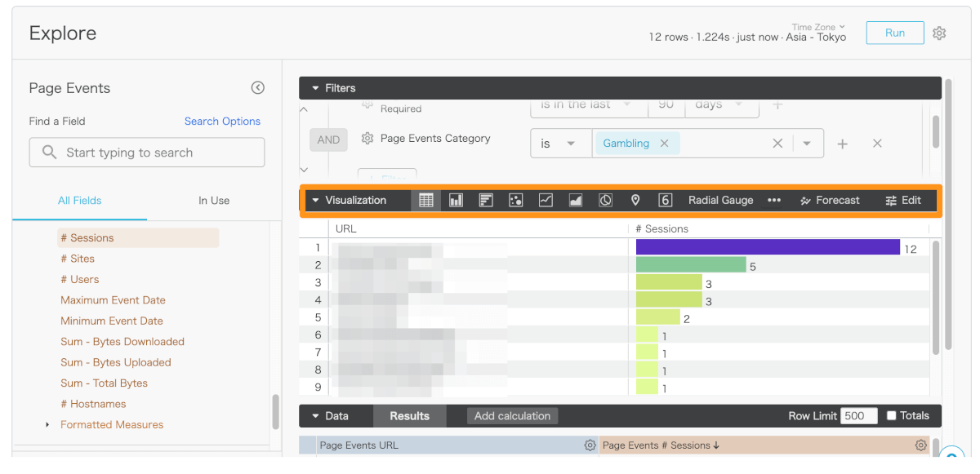This screenshot has width=980, height=474.
Task: Select the Bar chart visualization icon
Action: pyautogui.click(x=486, y=201)
